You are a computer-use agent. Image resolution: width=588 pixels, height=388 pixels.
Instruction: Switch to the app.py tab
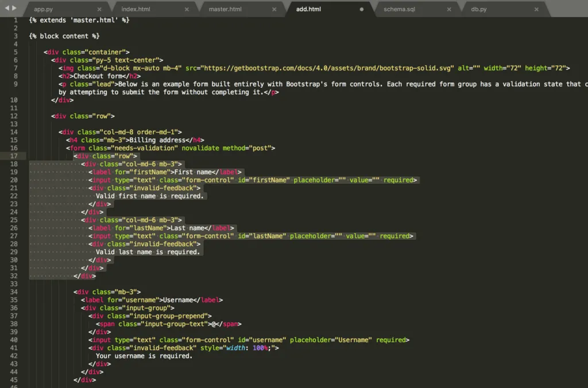[43, 9]
